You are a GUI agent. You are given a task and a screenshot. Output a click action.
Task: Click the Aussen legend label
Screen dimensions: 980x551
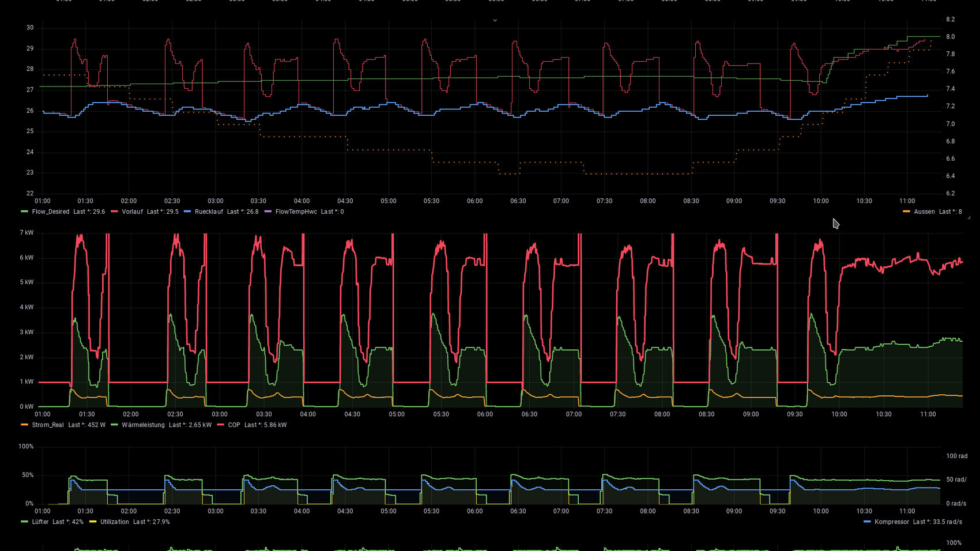tap(924, 212)
